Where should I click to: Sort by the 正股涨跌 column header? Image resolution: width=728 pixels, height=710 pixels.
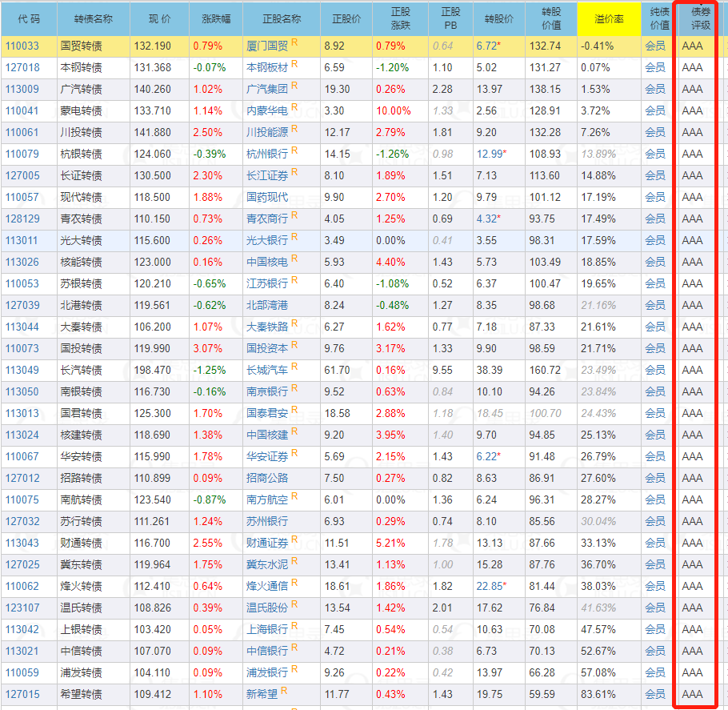coord(400,19)
